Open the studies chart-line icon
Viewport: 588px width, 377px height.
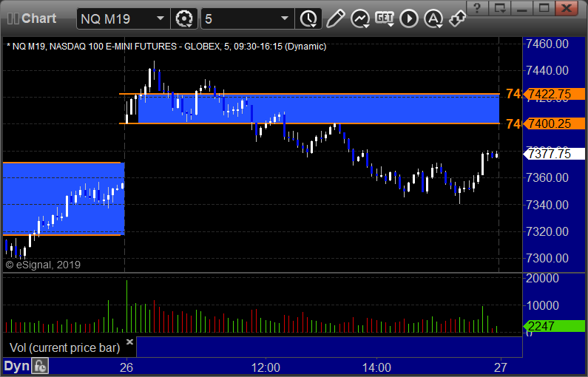point(360,18)
